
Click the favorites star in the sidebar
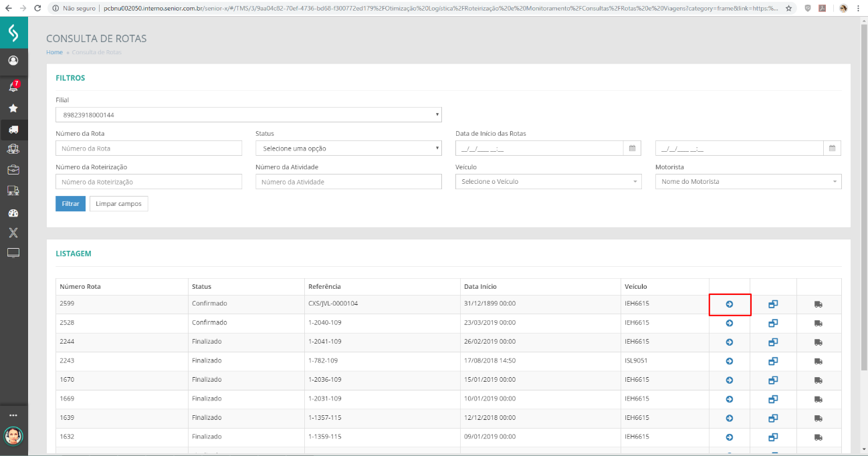click(13, 108)
